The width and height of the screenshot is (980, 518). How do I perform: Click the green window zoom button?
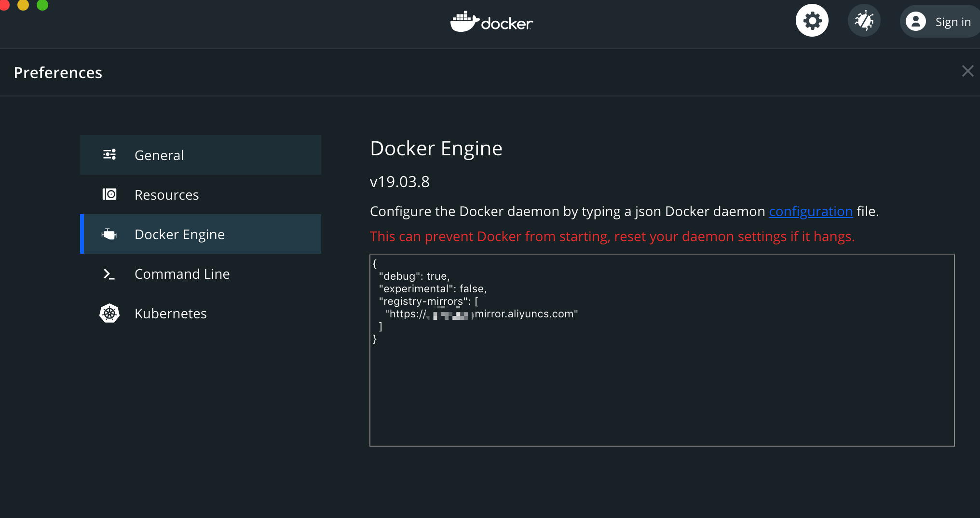click(42, 4)
